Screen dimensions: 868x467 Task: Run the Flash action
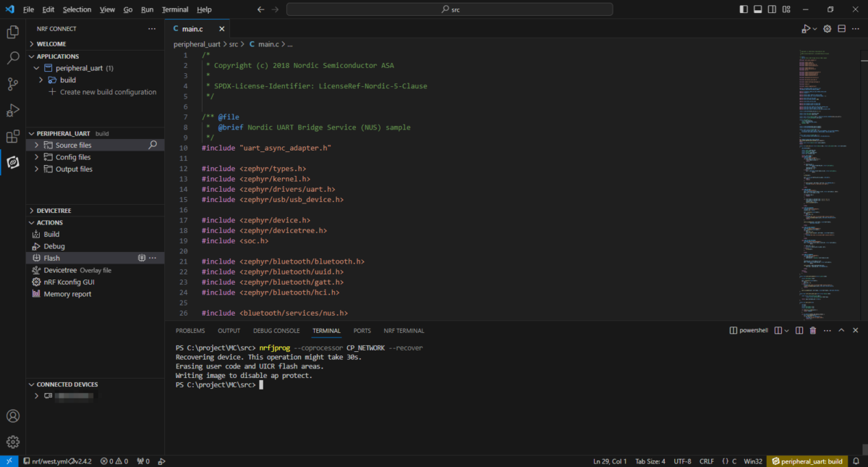[52, 258]
